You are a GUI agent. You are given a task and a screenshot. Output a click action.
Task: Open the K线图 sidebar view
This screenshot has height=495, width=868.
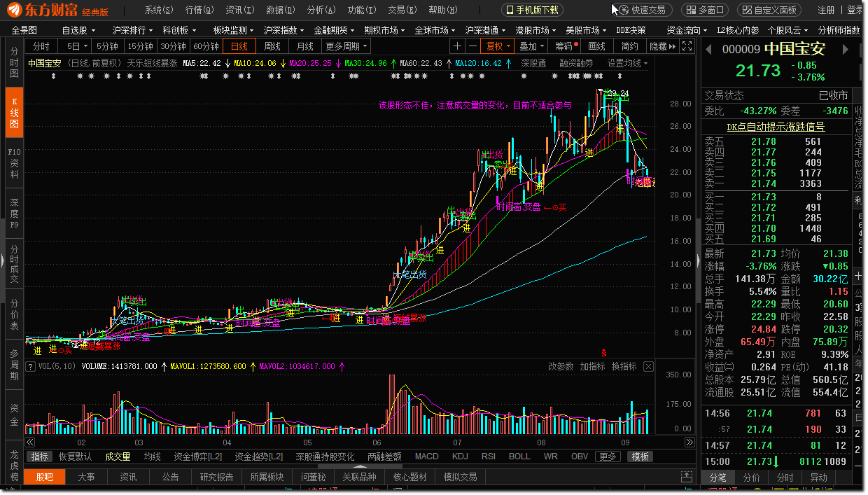pos(14,112)
